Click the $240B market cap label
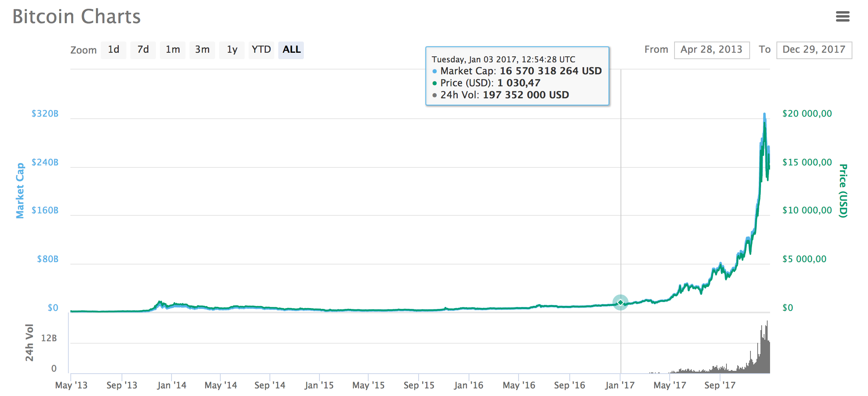Image resolution: width=868 pixels, height=396 pixels. click(x=45, y=162)
